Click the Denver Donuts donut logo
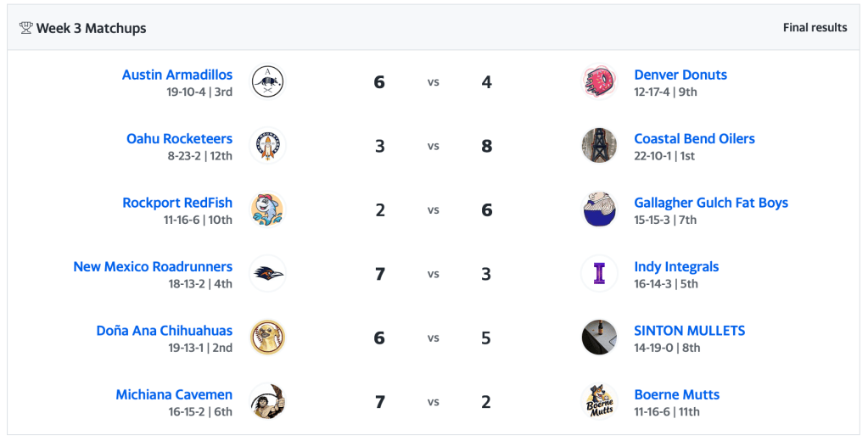 (x=599, y=82)
